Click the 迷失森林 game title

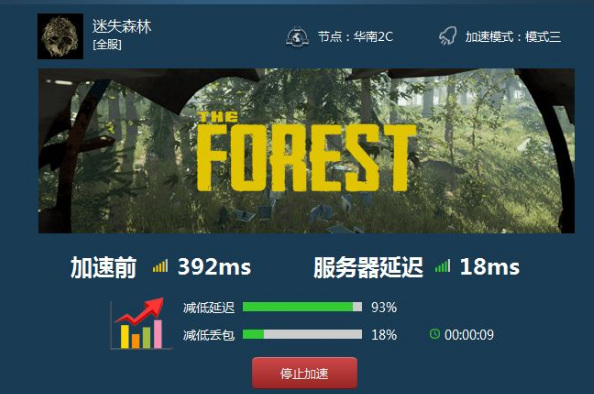(x=122, y=26)
